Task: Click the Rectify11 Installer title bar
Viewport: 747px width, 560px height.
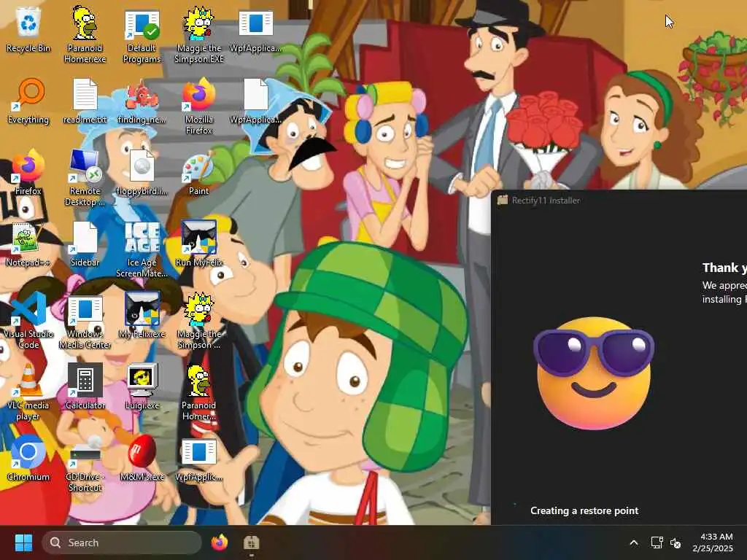Action: (x=619, y=200)
